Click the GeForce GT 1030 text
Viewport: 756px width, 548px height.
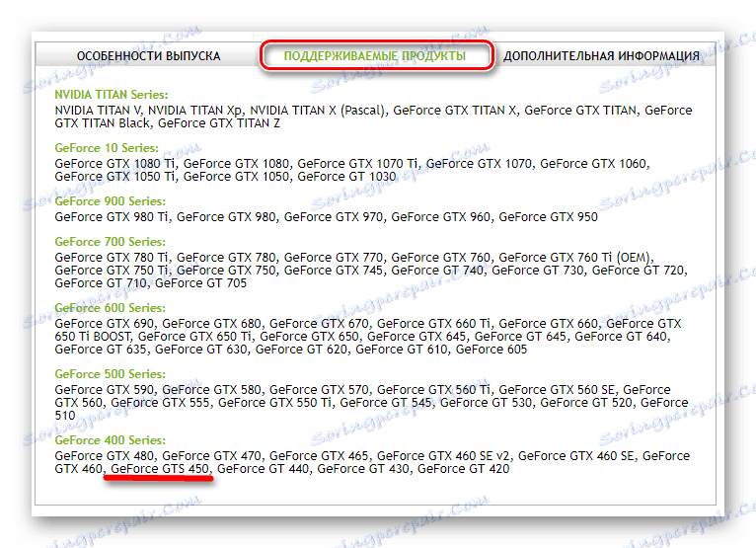346,177
